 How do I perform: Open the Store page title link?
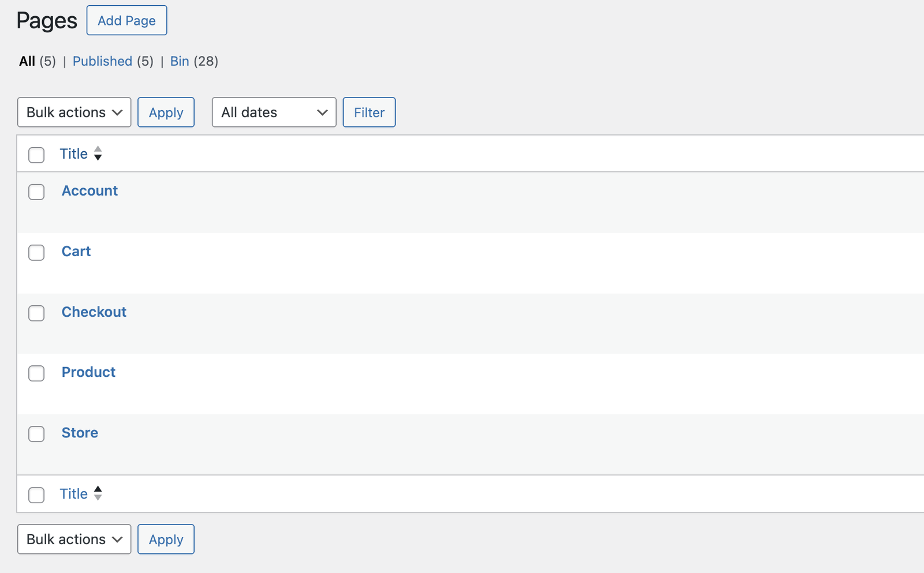pos(80,433)
